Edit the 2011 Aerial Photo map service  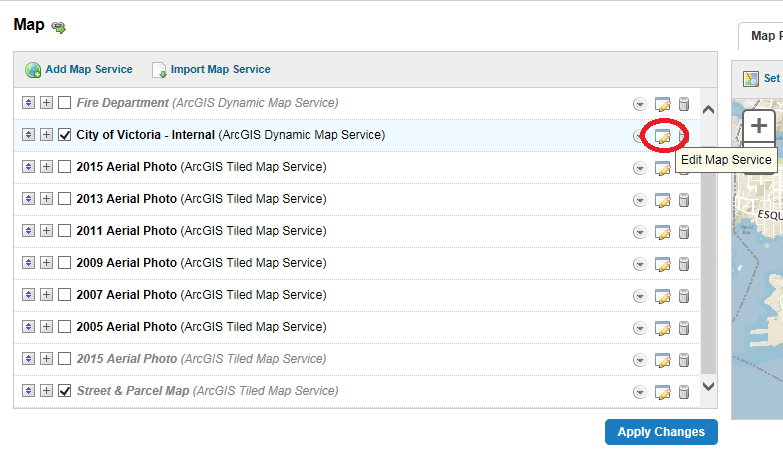tap(662, 232)
